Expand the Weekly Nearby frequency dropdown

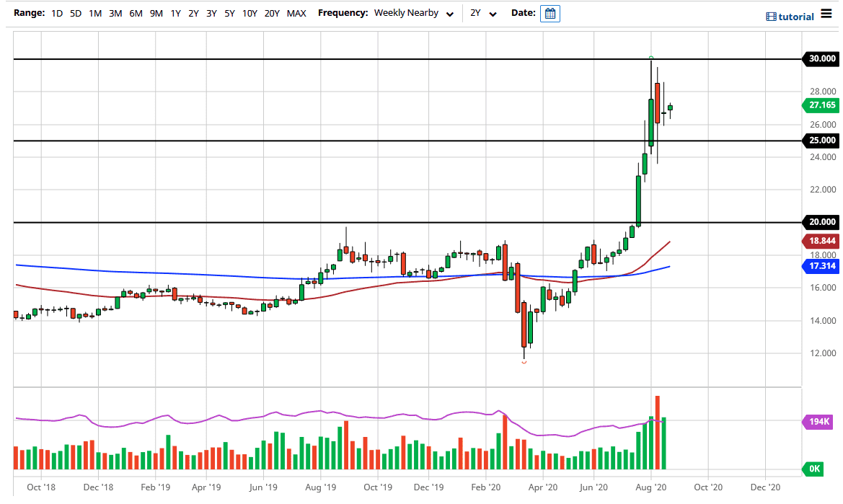414,14
